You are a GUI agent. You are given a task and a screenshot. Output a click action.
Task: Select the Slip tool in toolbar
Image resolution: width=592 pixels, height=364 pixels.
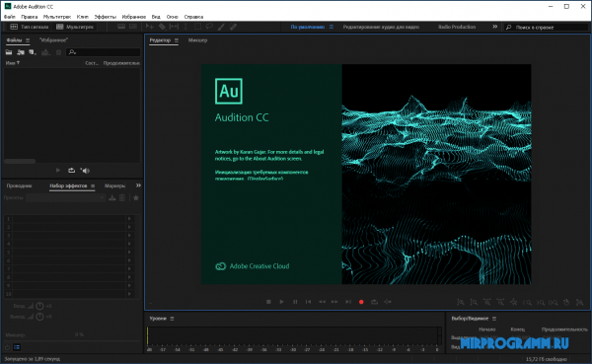pos(174,27)
